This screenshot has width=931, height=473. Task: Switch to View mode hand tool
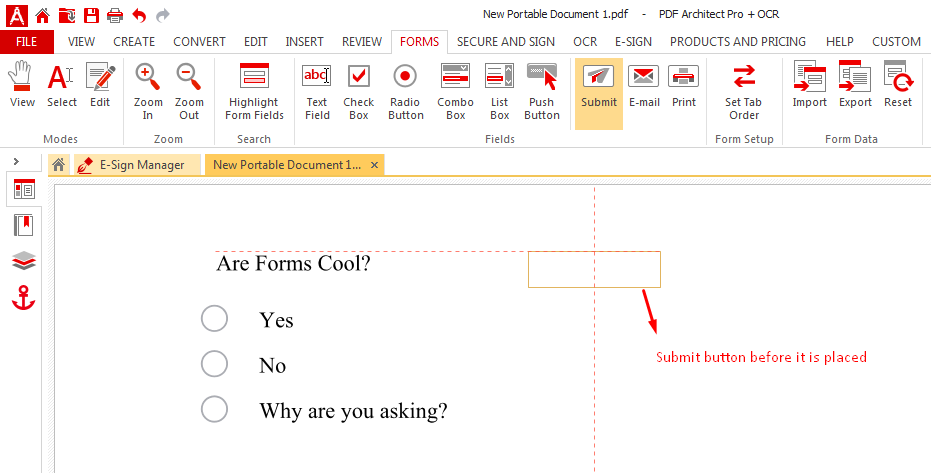coord(23,85)
